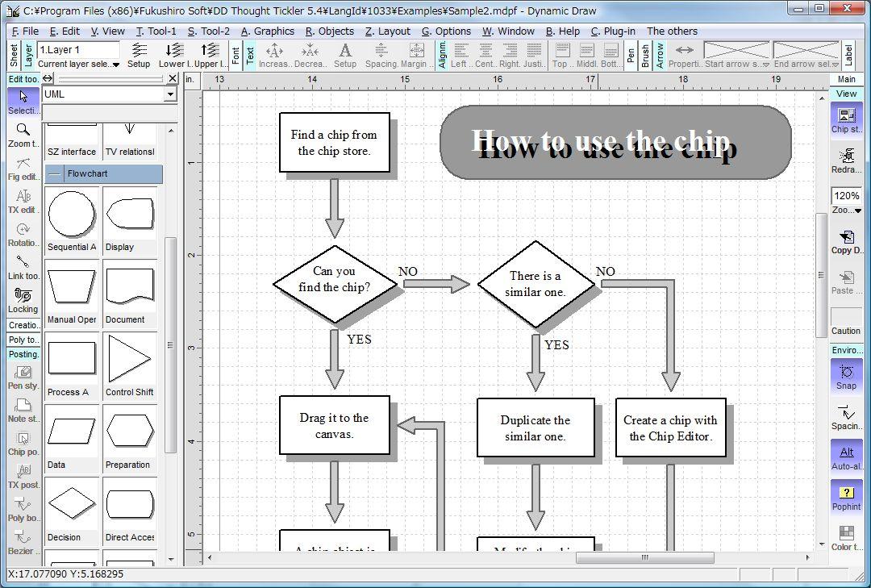Align text Left
The height and width of the screenshot is (588, 871).
point(460,56)
